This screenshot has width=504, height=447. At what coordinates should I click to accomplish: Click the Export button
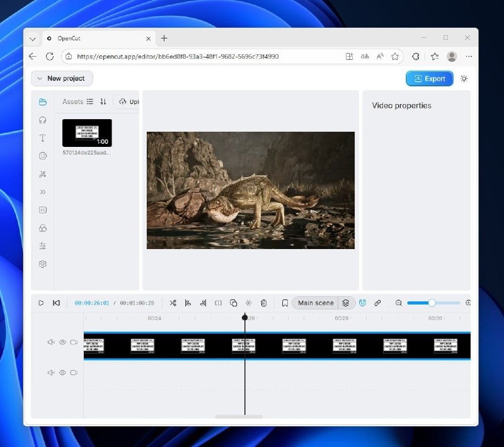tap(430, 78)
